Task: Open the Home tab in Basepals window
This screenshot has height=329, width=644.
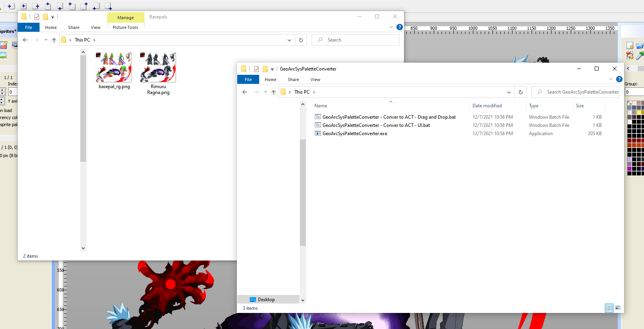Action: [51, 27]
